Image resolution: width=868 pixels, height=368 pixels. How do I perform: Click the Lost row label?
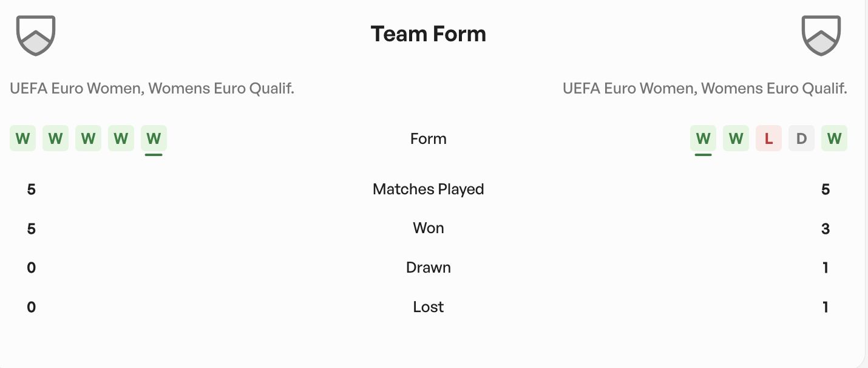coord(428,307)
